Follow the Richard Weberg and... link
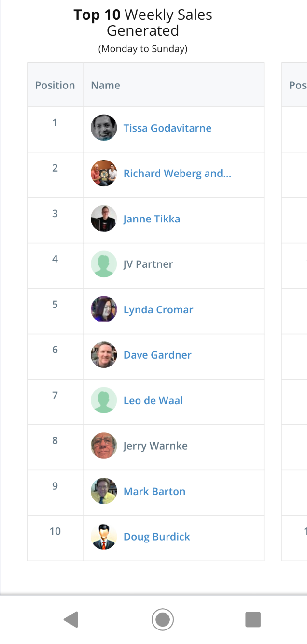 coord(177,174)
